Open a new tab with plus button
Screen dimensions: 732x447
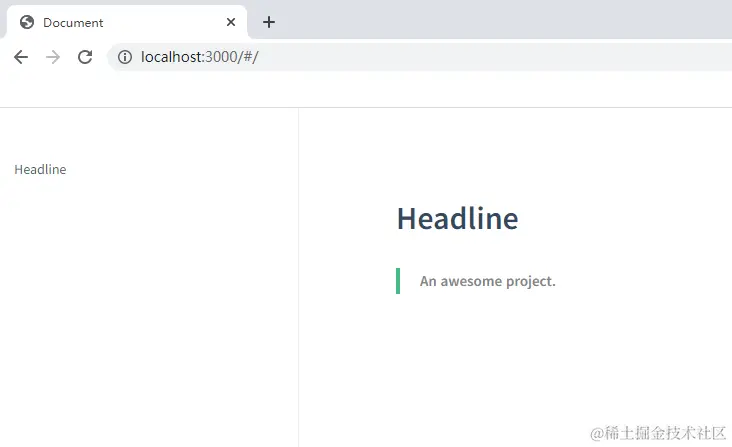[269, 22]
